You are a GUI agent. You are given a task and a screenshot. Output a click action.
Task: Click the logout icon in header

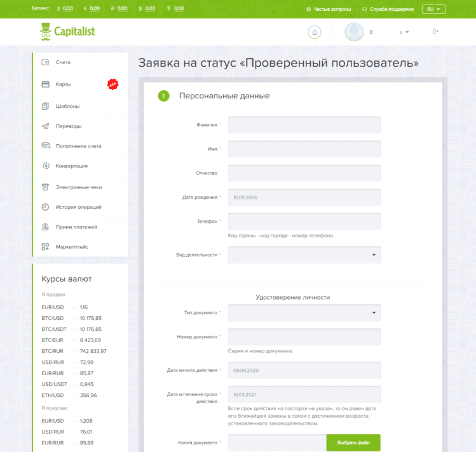coord(435,31)
